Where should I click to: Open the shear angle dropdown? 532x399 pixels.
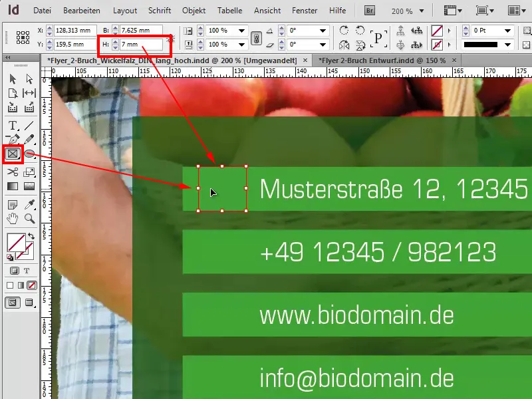coord(323,45)
